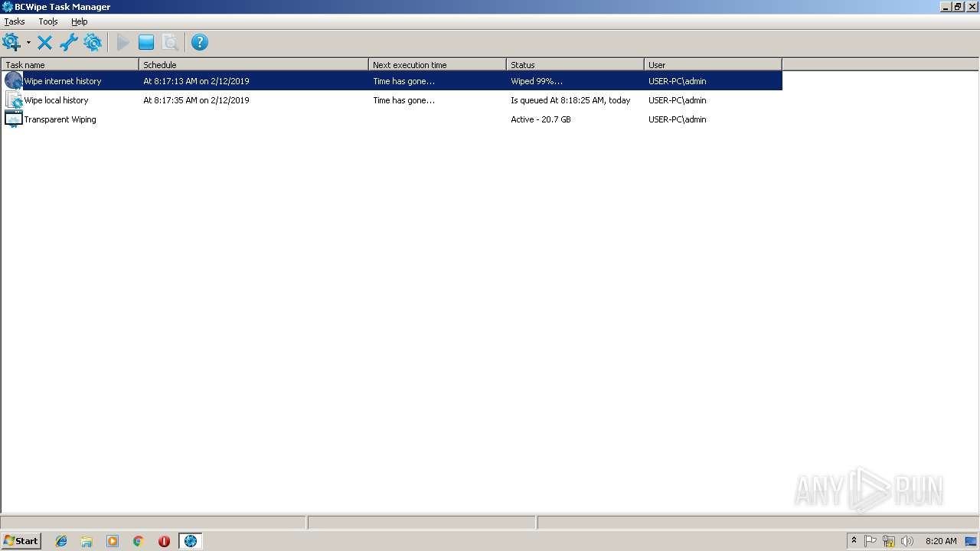Viewport: 980px width, 551px height.
Task: Launch Google Chrome from the taskbar
Action: point(139,541)
